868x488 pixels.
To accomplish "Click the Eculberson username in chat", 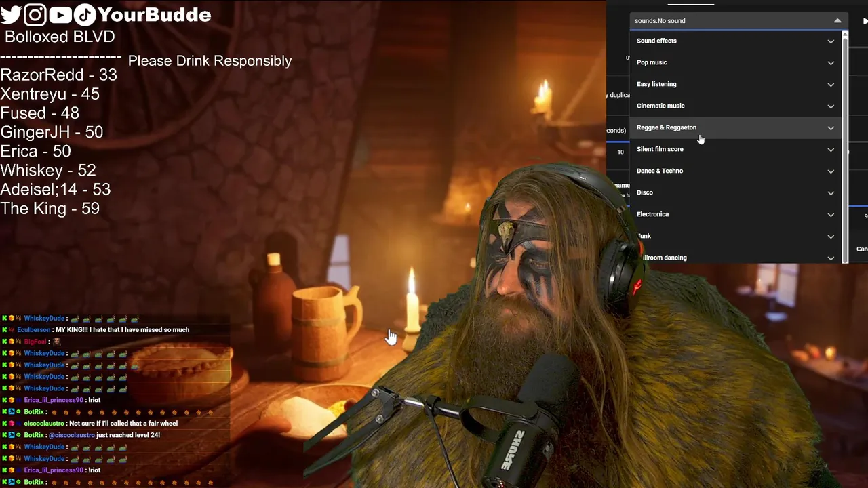I will click(34, 330).
